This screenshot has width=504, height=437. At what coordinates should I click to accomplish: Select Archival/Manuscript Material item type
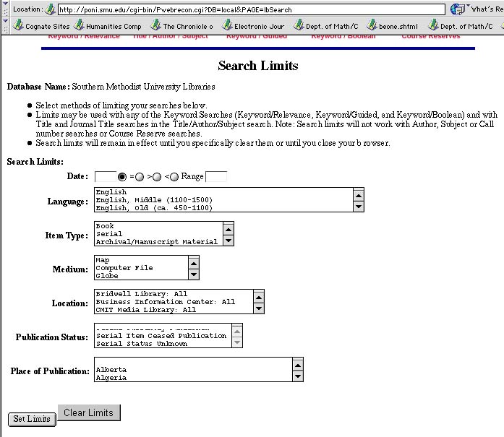[158, 242]
